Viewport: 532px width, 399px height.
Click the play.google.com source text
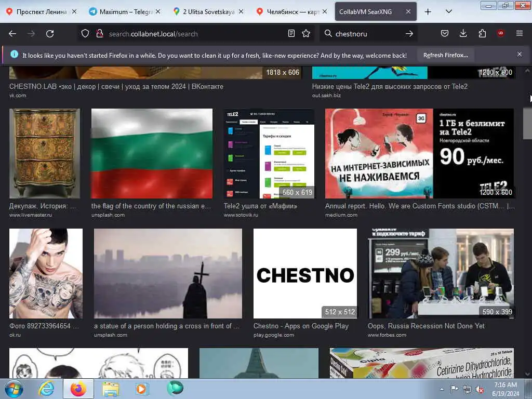pos(274,335)
